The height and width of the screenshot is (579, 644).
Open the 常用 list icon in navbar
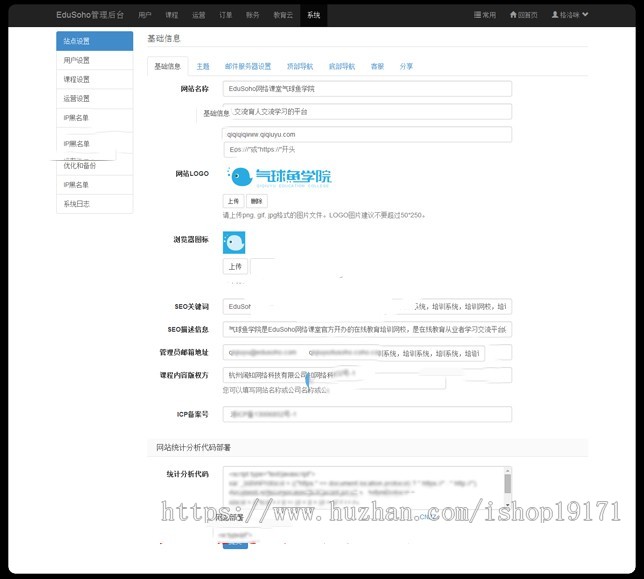point(477,15)
